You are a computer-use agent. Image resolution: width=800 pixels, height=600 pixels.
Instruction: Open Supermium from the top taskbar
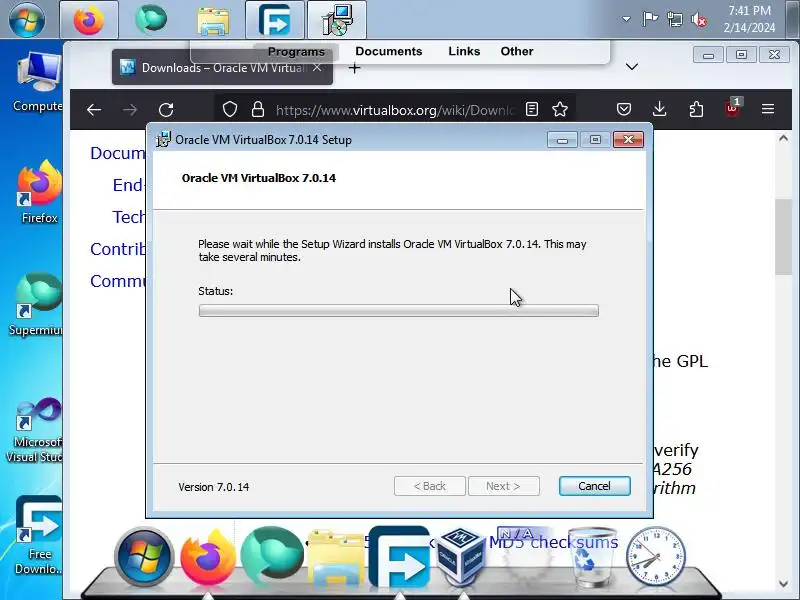(x=151, y=19)
